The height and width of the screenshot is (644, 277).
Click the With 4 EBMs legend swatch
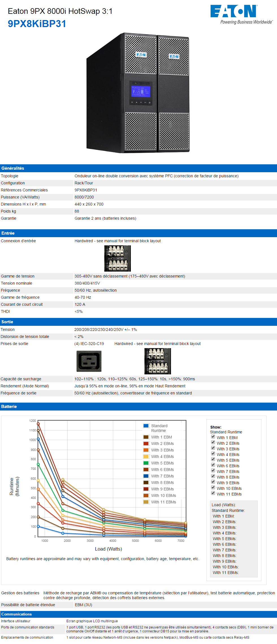pyautogui.click(x=146, y=457)
